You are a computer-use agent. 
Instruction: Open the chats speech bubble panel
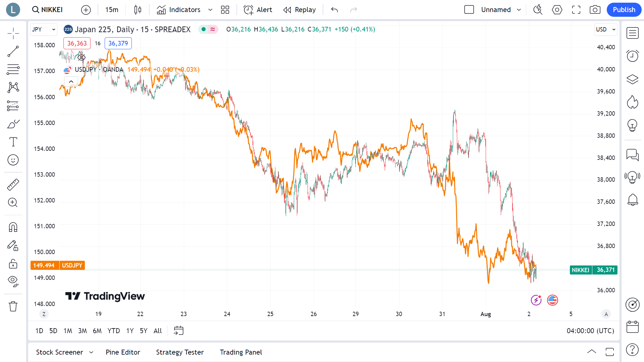pyautogui.click(x=632, y=155)
